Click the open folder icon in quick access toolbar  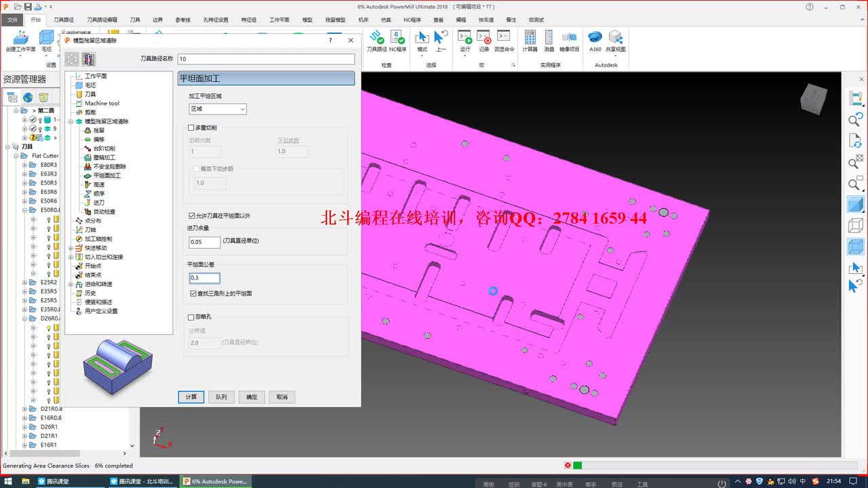[17, 7]
